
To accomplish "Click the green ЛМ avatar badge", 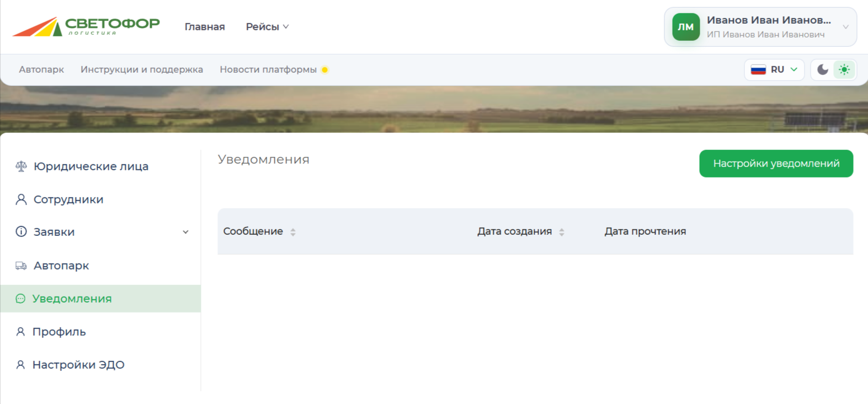I will point(686,27).
